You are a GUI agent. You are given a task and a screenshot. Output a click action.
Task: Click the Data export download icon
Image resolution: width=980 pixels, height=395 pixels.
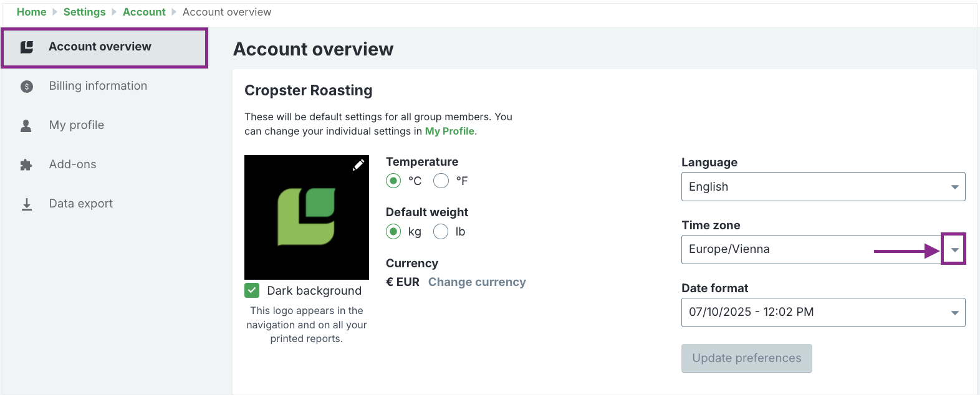(x=27, y=204)
